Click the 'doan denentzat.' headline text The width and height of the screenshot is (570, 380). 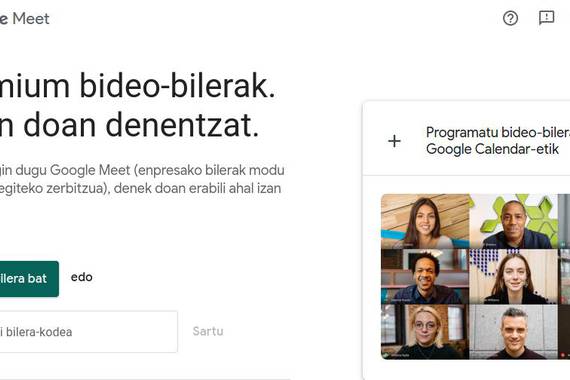(x=141, y=124)
